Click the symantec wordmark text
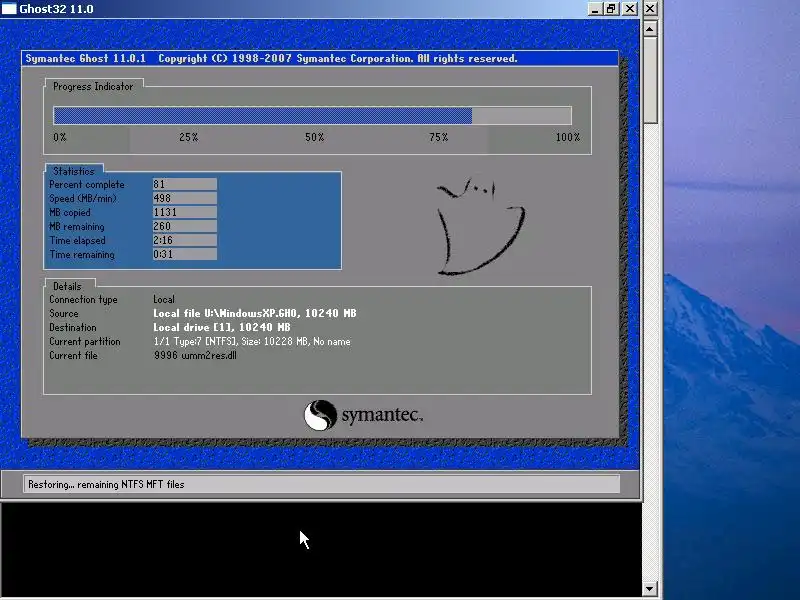 pyautogui.click(x=382, y=415)
